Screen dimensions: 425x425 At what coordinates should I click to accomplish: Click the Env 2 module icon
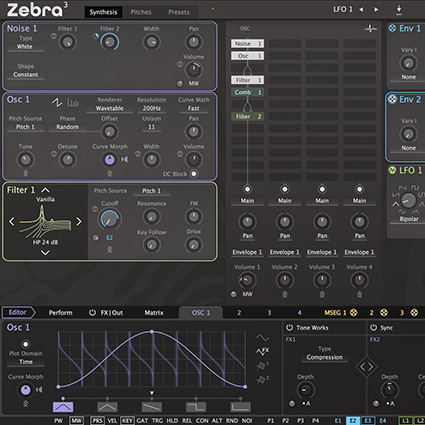[x=392, y=99]
